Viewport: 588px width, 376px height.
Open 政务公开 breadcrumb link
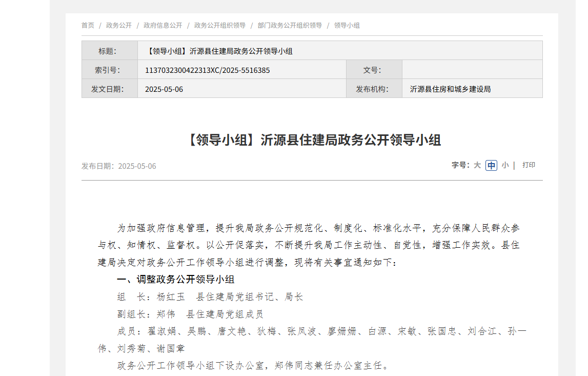119,25
